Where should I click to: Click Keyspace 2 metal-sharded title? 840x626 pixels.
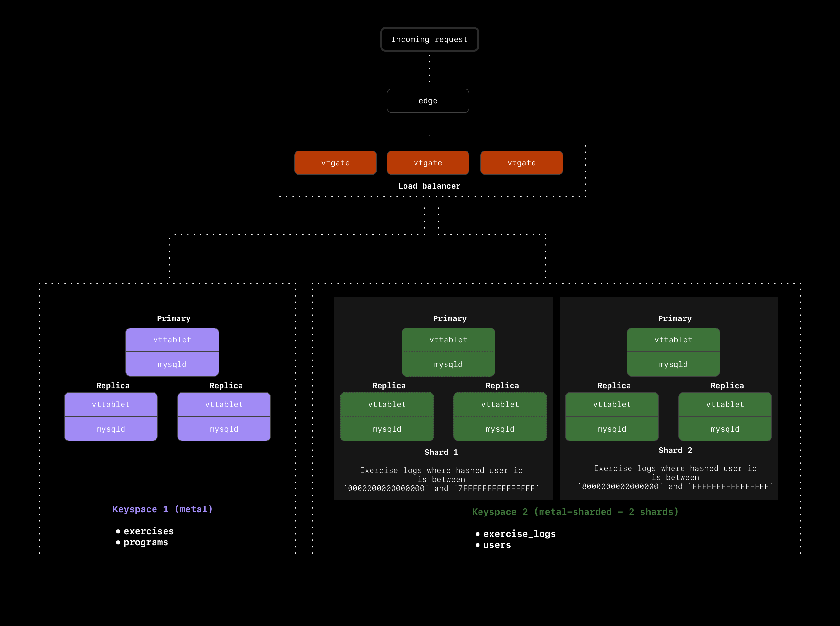point(575,512)
